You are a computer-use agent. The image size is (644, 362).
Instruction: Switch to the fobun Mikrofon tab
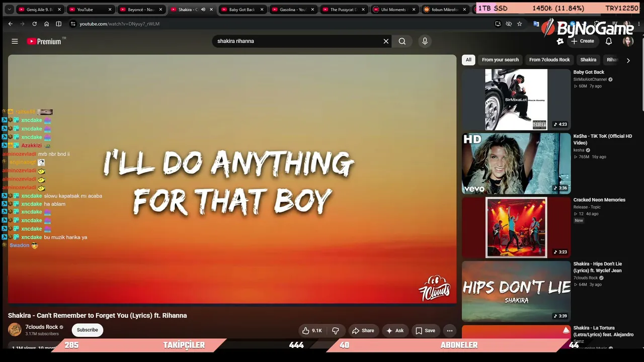(445, 10)
